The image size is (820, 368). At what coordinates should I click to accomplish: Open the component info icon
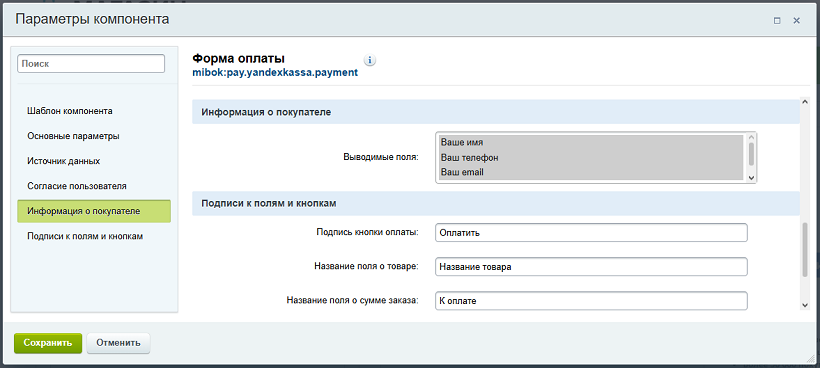(x=370, y=60)
